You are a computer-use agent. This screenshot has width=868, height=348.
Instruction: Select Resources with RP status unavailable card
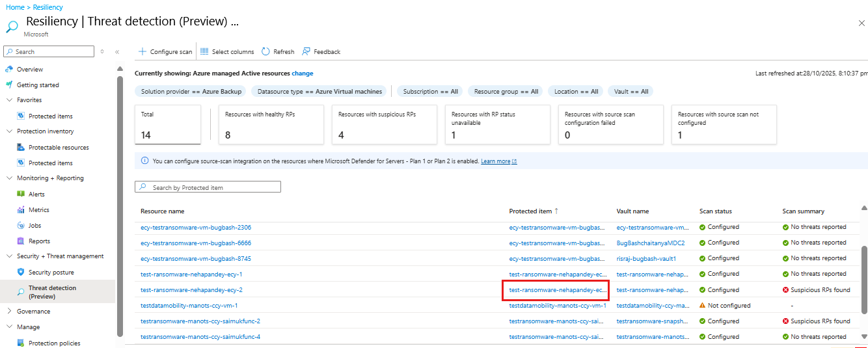(497, 124)
